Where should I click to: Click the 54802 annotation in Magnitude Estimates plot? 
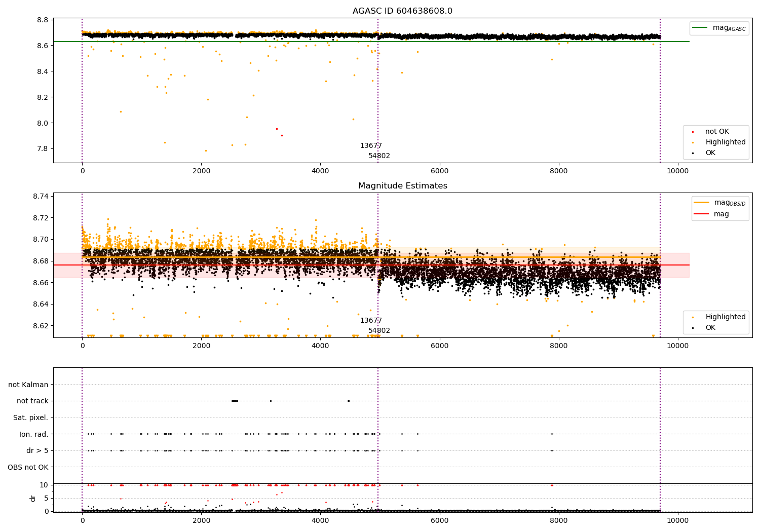tap(379, 331)
